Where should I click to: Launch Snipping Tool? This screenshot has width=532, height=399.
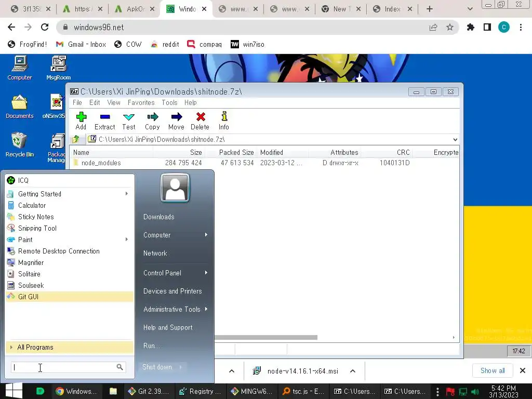pyautogui.click(x=70, y=229)
